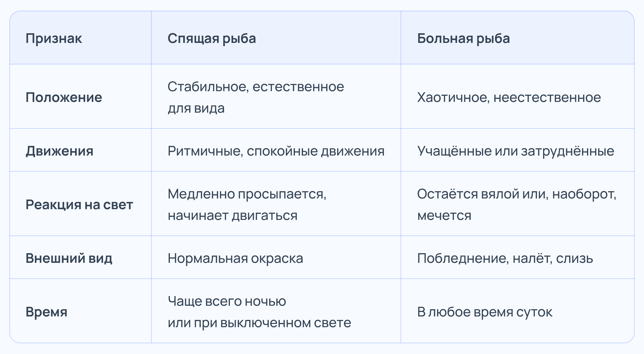This screenshot has width=644, height=354.
Task: Click the "Спящая рыба" column header
Action: [211, 38]
